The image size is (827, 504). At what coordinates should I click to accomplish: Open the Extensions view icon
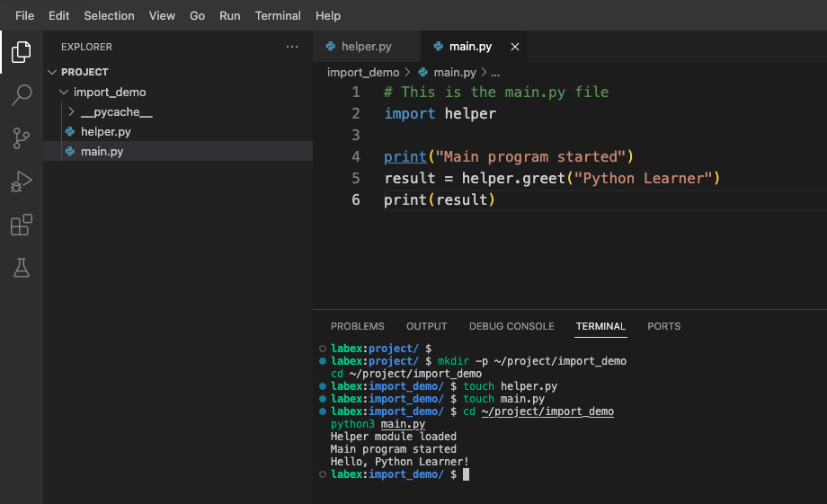pyautogui.click(x=21, y=225)
